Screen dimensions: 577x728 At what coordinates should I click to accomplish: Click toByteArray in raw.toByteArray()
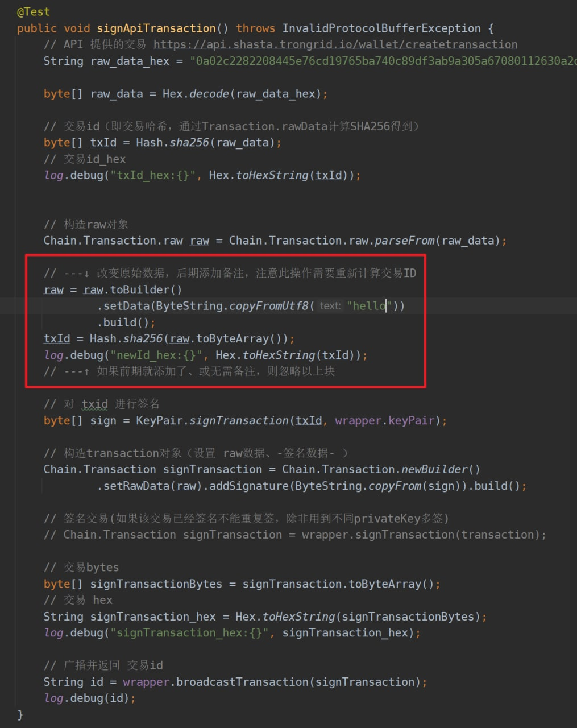coord(233,339)
